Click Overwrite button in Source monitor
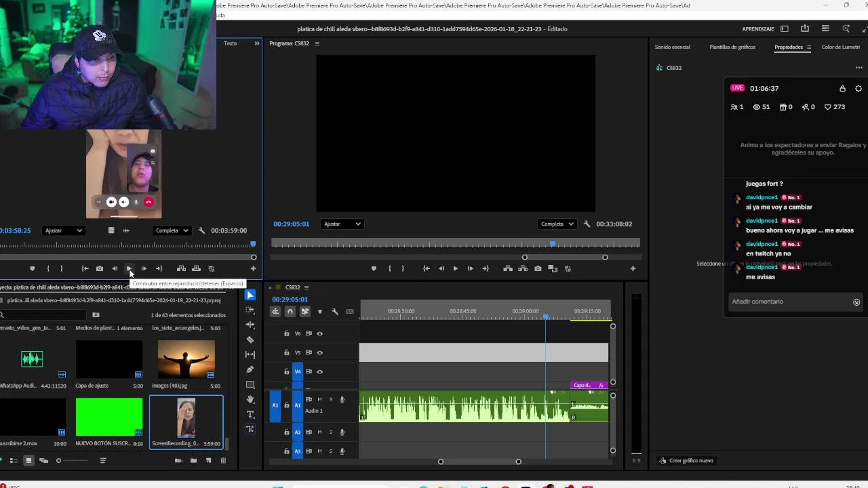 pos(196,268)
